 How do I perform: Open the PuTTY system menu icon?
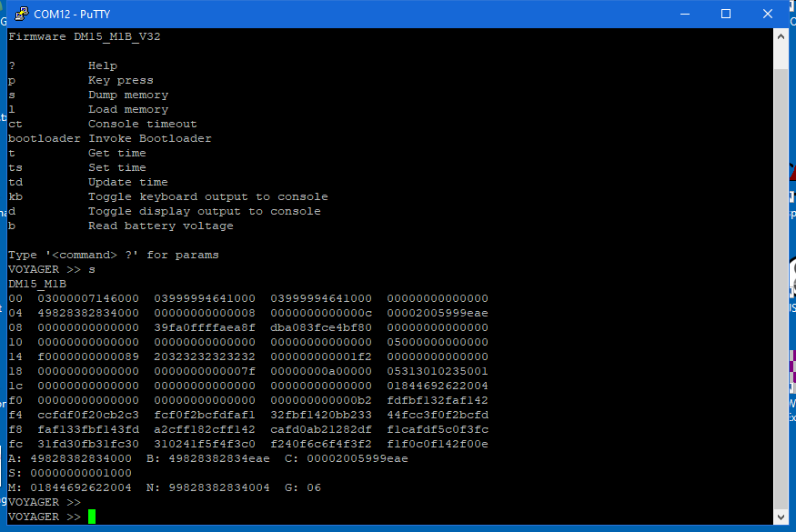tap(20, 14)
